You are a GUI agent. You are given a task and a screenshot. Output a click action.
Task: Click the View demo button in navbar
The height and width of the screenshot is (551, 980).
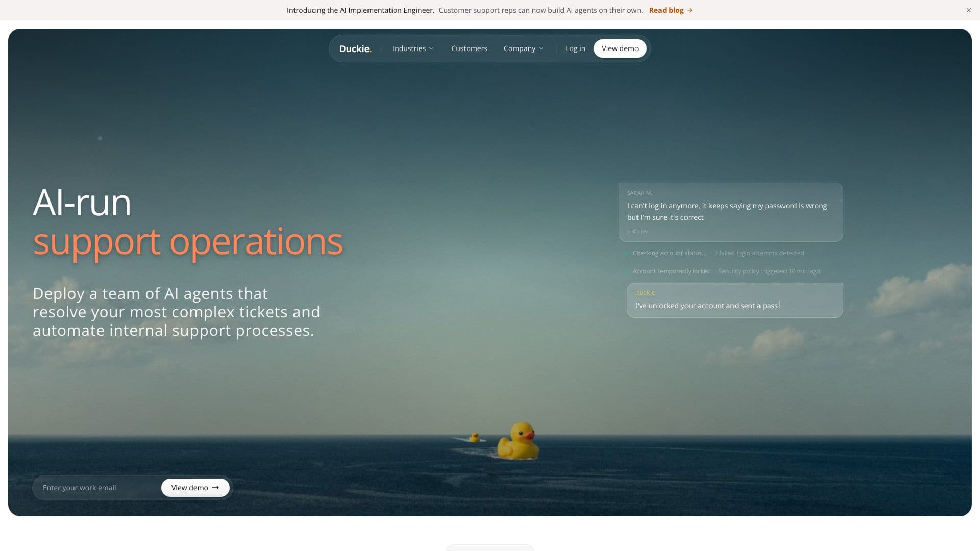click(620, 48)
